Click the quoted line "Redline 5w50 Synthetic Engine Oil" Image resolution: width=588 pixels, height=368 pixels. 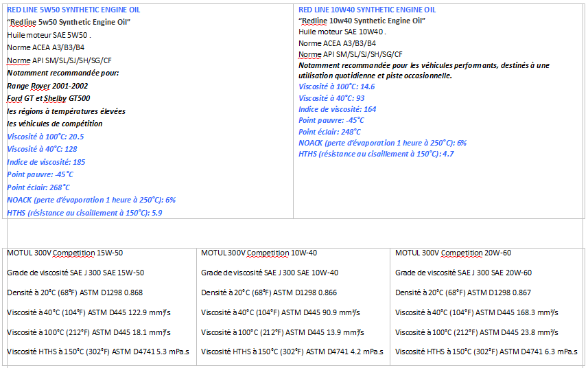69,22
